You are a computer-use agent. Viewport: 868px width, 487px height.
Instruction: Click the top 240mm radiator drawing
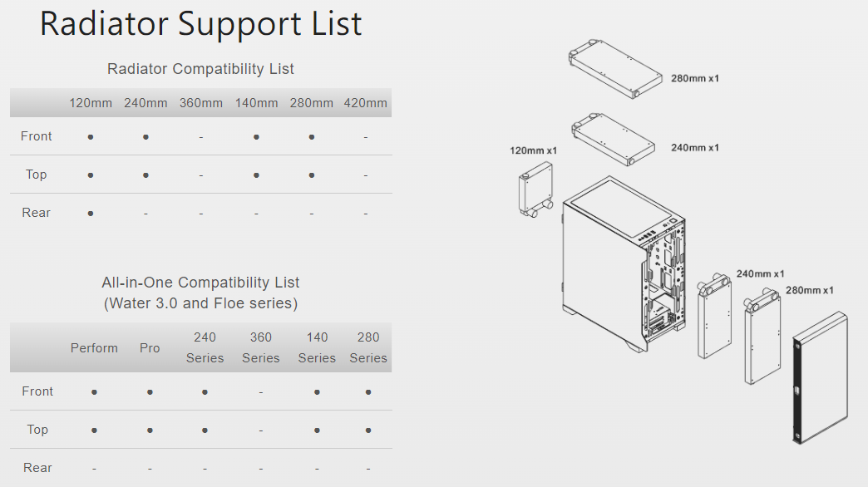coord(613,138)
